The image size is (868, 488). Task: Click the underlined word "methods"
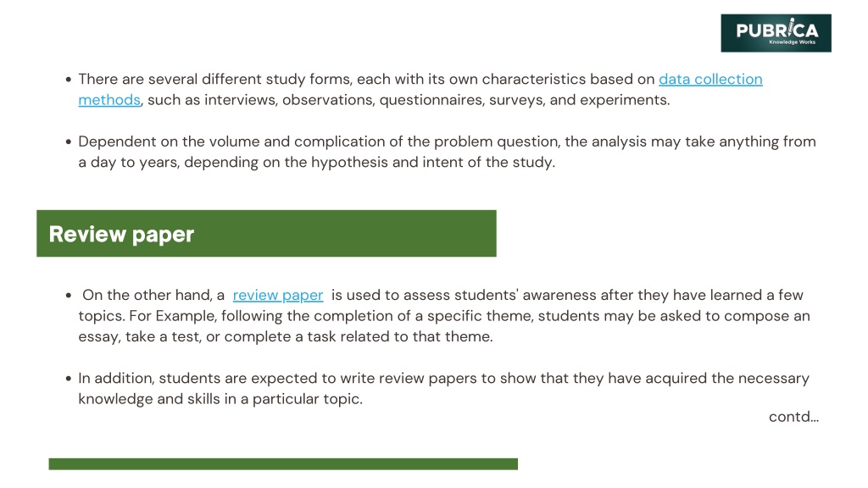point(108,100)
